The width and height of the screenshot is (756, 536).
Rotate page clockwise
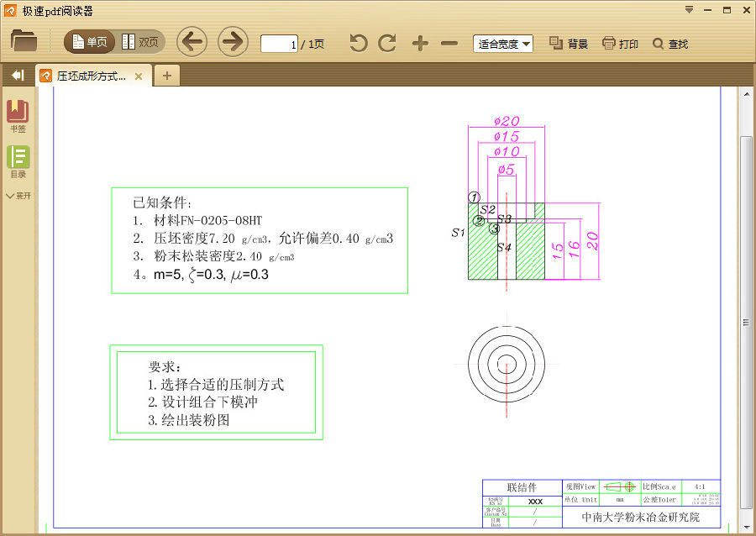(x=387, y=44)
